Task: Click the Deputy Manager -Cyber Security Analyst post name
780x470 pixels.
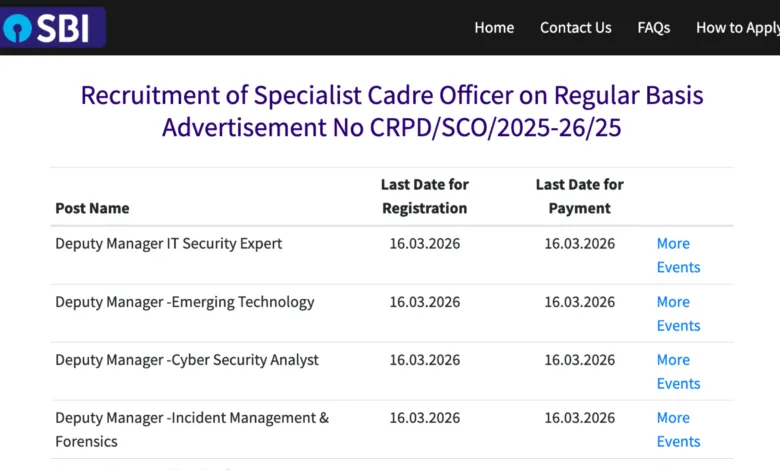Action: (x=187, y=359)
